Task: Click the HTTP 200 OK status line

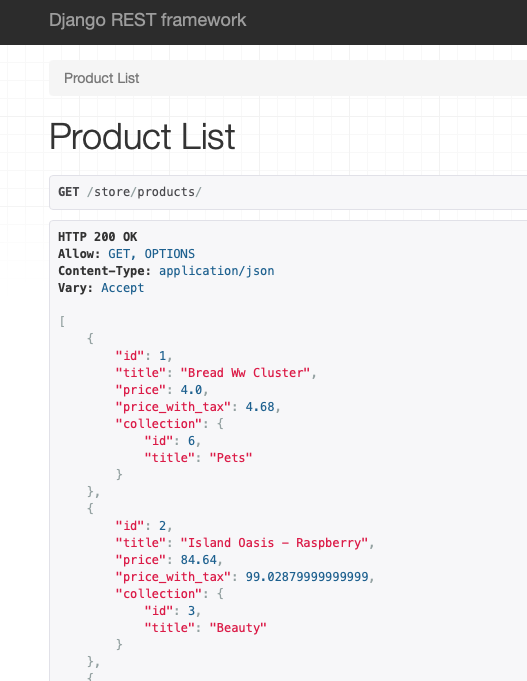Action: pos(97,237)
